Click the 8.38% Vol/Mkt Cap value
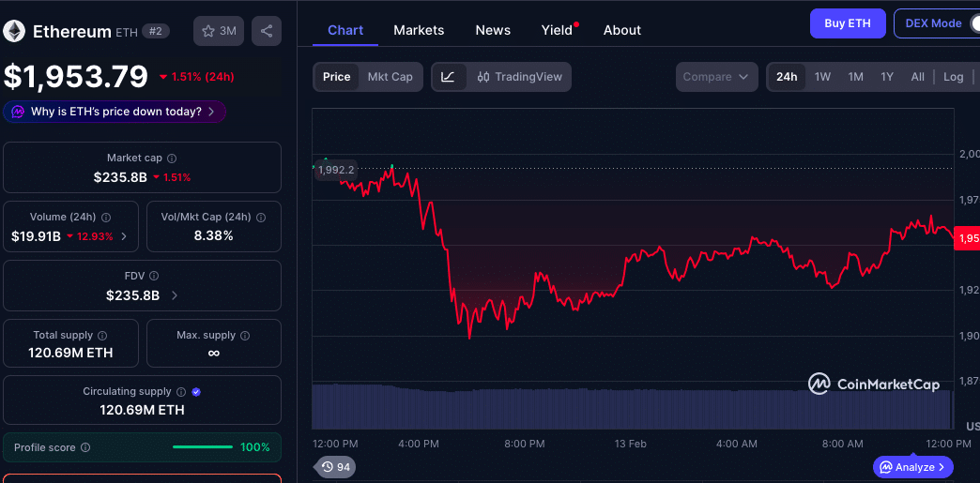Viewport: 980px width, 483px height. pos(214,235)
